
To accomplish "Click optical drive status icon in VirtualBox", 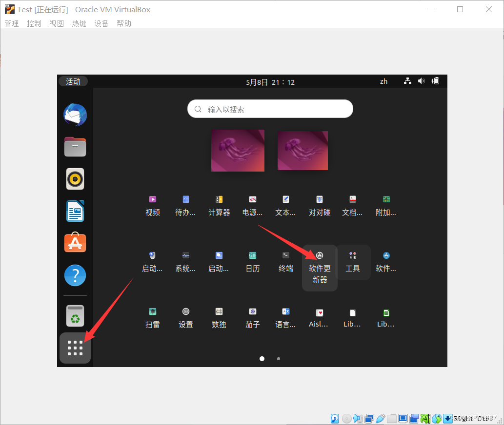I will tap(346, 419).
